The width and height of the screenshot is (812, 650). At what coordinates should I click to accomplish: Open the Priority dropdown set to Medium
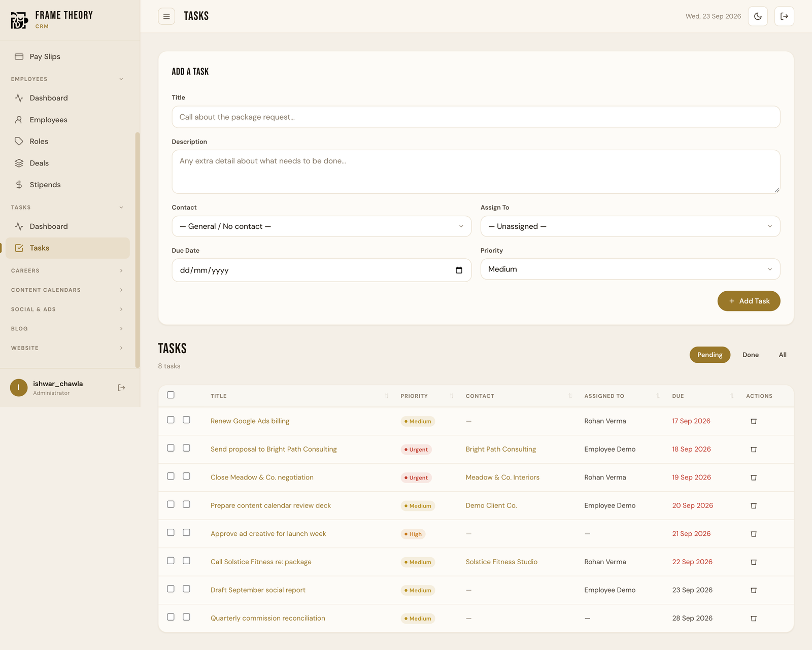[x=630, y=269]
